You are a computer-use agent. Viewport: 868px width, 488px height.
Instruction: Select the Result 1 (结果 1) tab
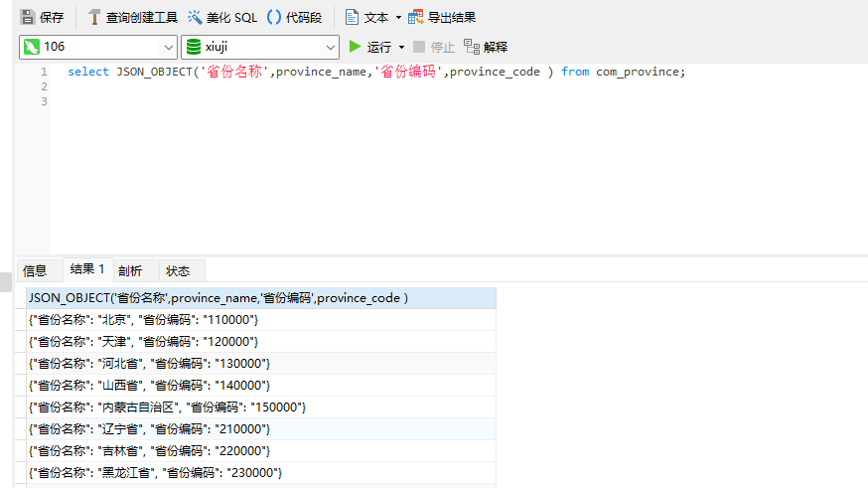click(x=87, y=269)
